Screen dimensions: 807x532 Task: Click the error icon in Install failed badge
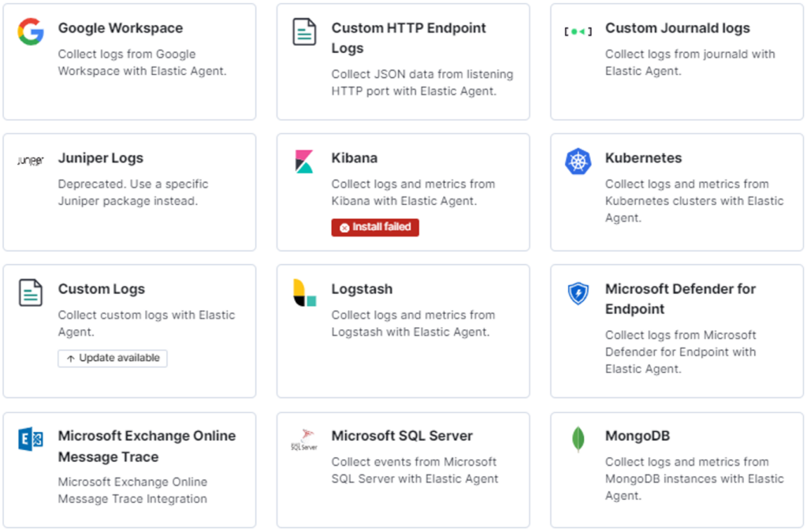[344, 228]
